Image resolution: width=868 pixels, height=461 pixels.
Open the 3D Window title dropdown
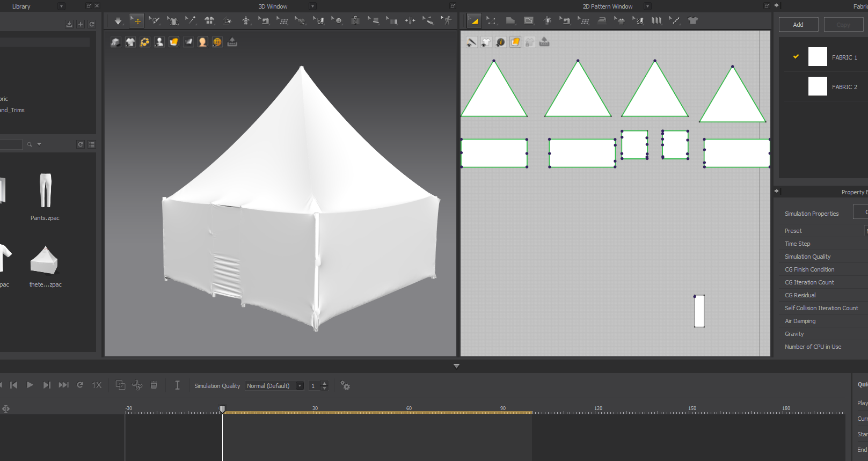pyautogui.click(x=313, y=6)
